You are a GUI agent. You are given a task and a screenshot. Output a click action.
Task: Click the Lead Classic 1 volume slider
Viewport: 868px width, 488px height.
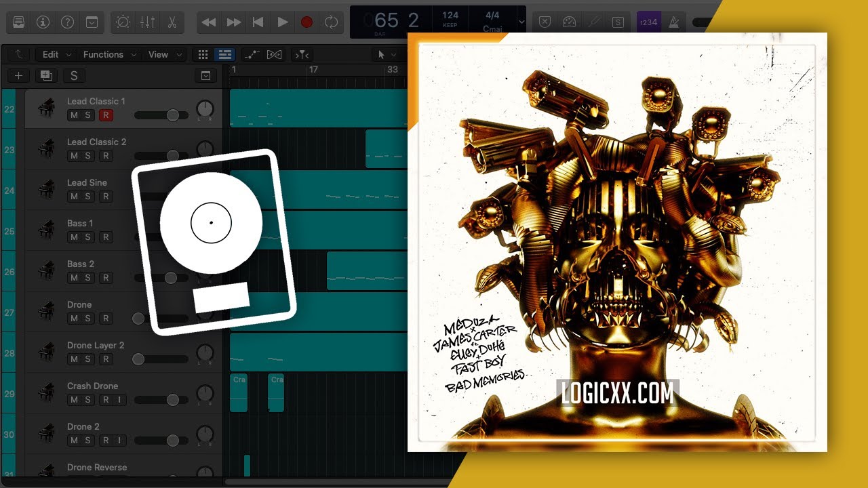click(x=161, y=115)
